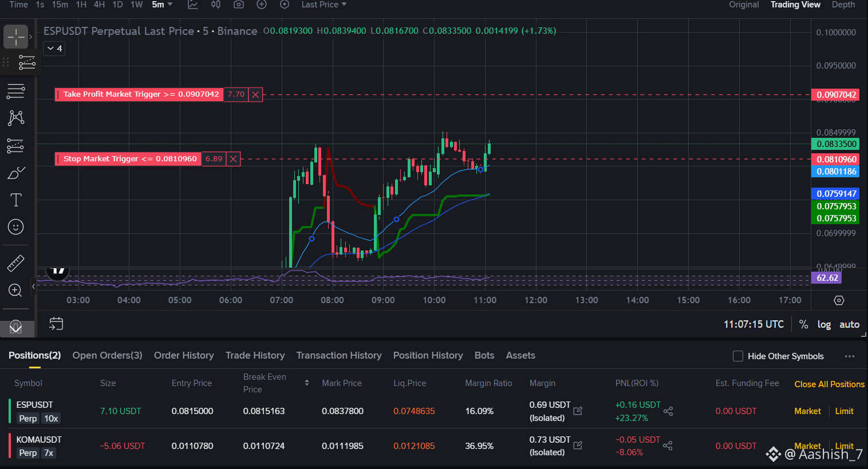Select the 1s time interval
The width and height of the screenshot is (868, 469).
pos(40,5)
